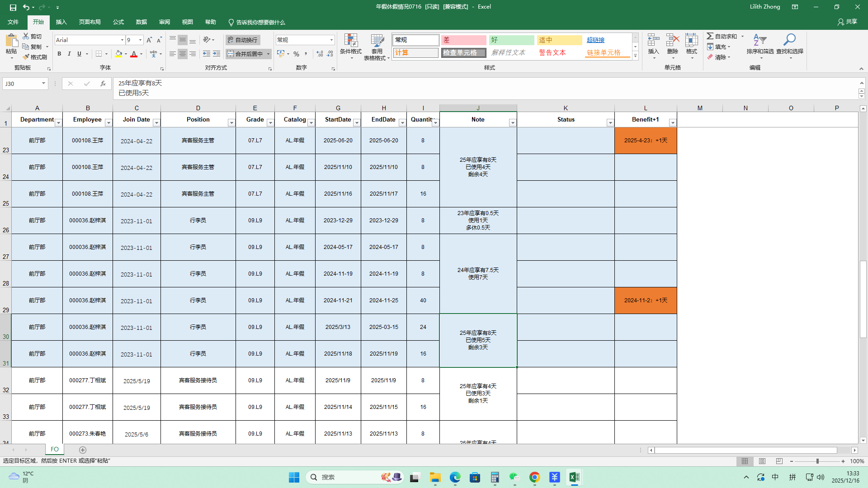
Task: Open the Department column filter dropdown
Action: (58, 123)
